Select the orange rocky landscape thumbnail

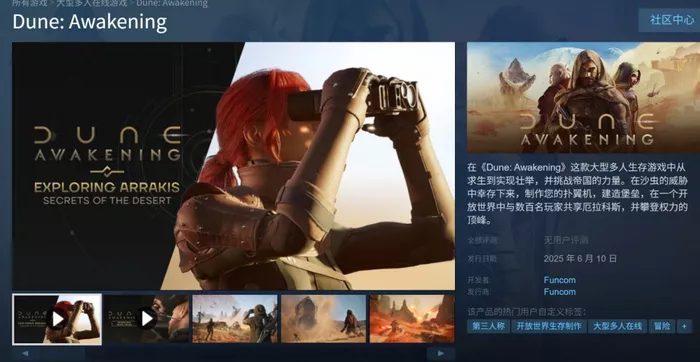click(412, 319)
